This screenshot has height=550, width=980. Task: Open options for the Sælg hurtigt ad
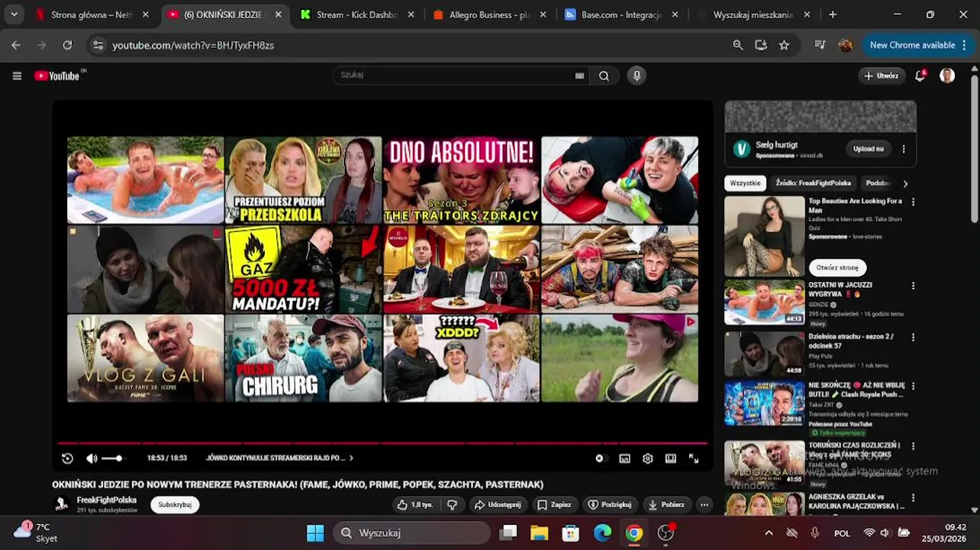[904, 149]
